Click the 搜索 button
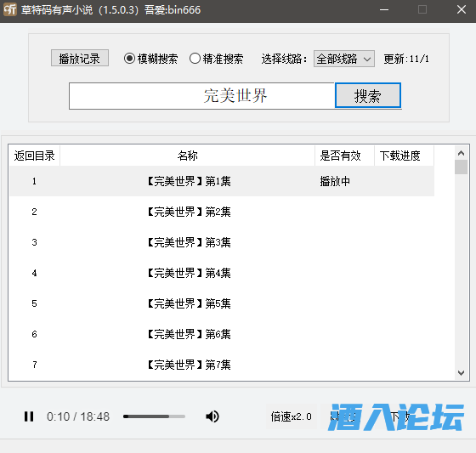476x453 pixels. pyautogui.click(x=367, y=96)
